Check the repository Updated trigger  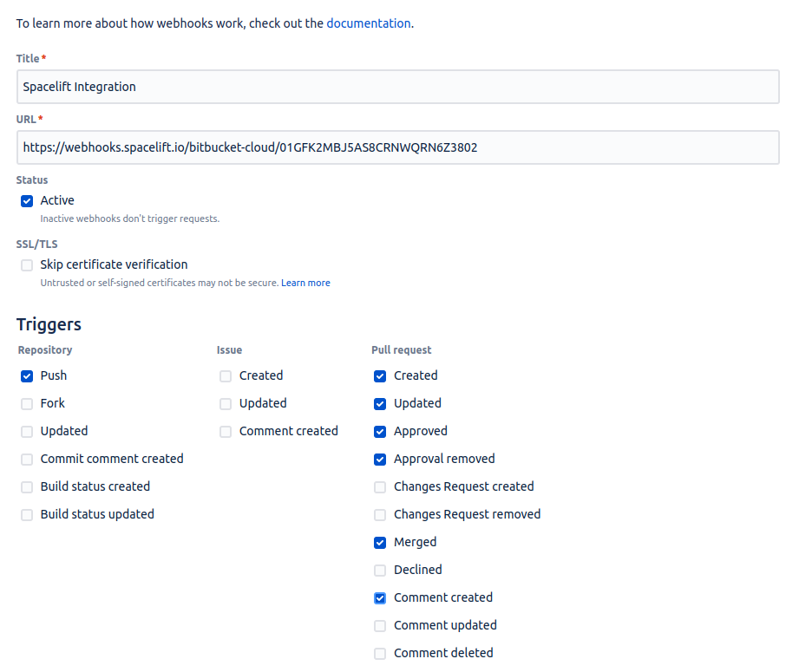pyautogui.click(x=27, y=431)
